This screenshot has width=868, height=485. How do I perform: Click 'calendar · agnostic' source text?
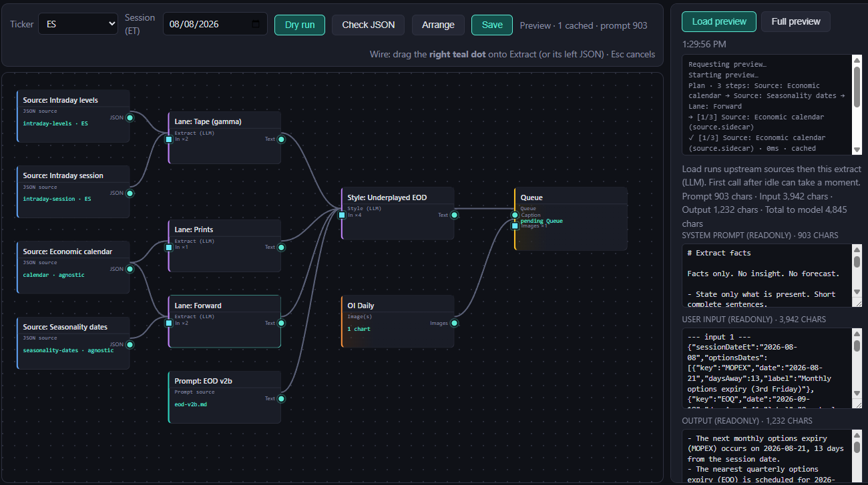[53, 275]
